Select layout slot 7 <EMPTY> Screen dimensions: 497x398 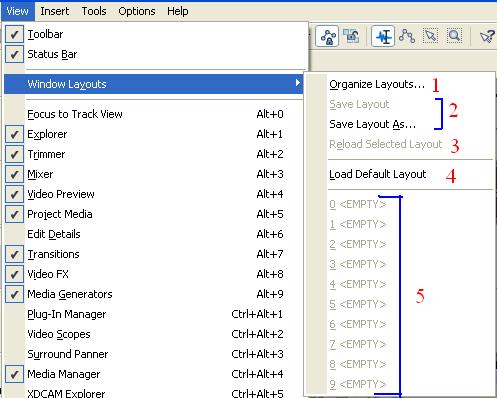pyautogui.click(x=358, y=344)
